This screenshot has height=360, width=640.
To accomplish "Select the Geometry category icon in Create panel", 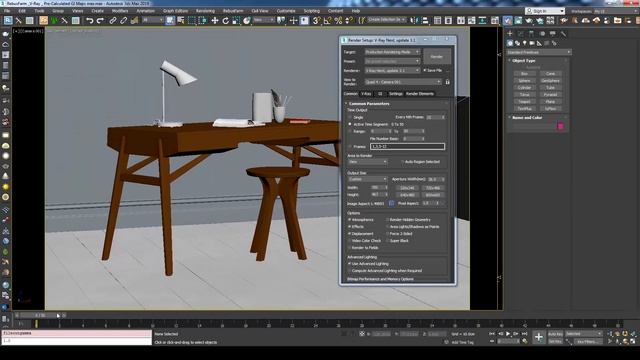I will [x=510, y=43].
